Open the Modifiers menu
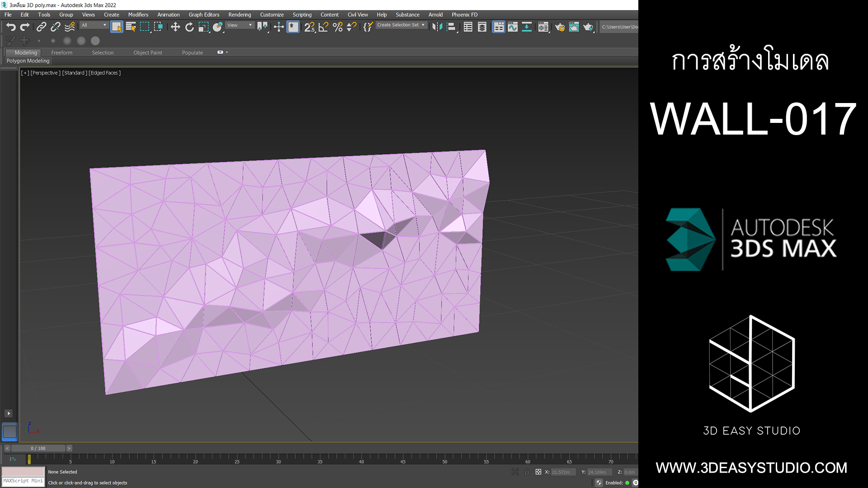 [138, 14]
